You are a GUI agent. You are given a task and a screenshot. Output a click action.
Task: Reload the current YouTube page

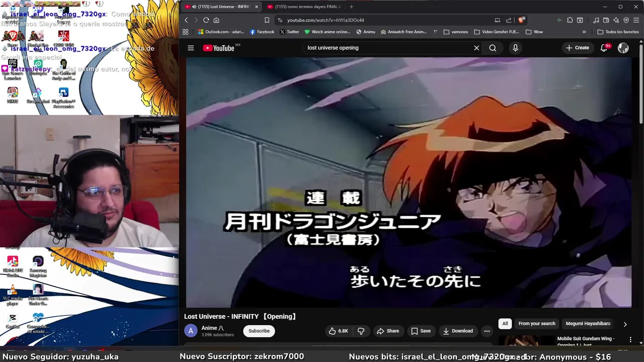pos(206,20)
